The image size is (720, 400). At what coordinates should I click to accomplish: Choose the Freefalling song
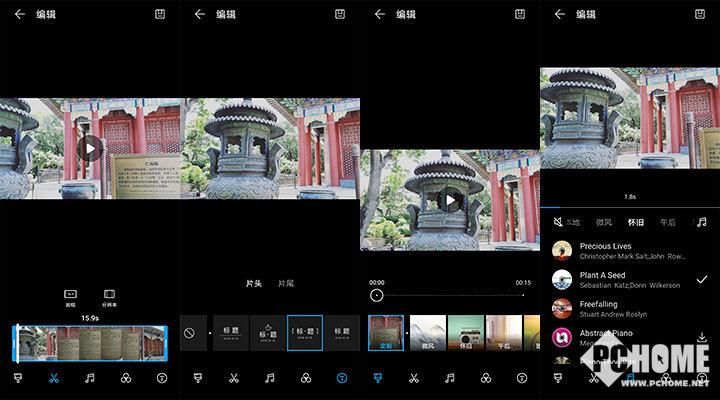[630, 309]
